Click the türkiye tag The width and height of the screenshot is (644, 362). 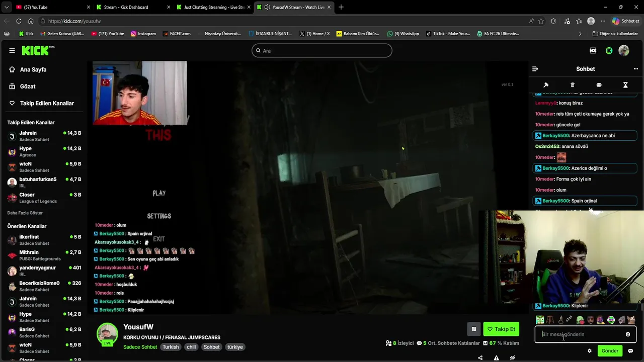point(235,347)
